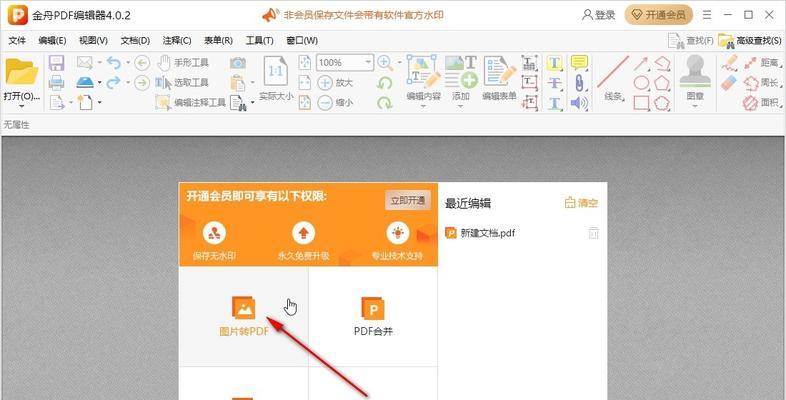
Task: Click the Print icon
Action: click(56, 82)
